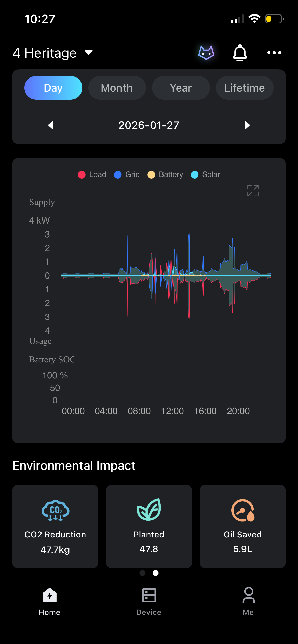Open the cat-face AI assistant icon
The height and width of the screenshot is (644, 298).
click(206, 53)
